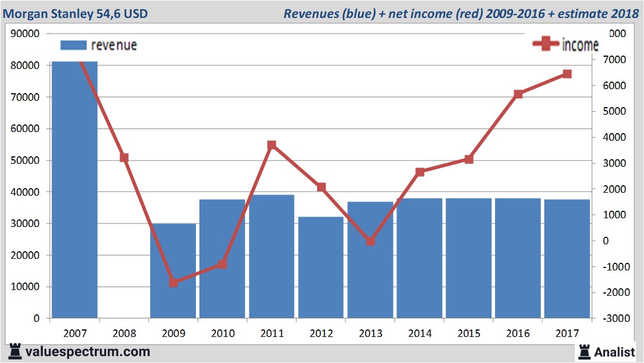Select the "2010" x-axis label
644x363 pixels.
click(223, 333)
